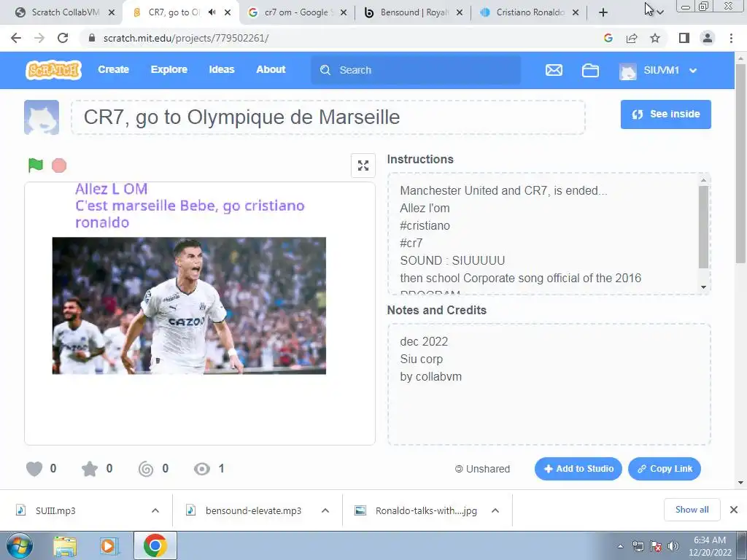Favorite the project with star icon

coord(90,469)
